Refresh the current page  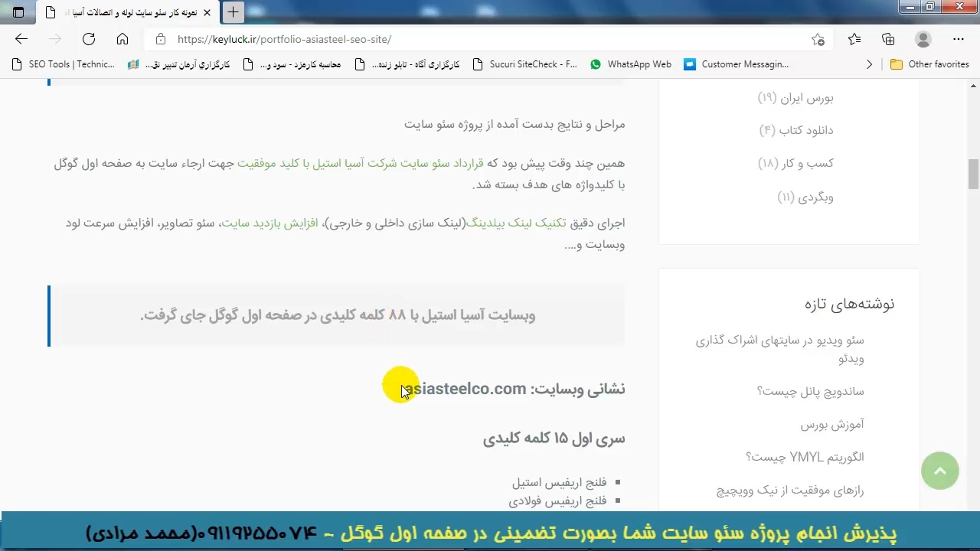[x=89, y=39]
